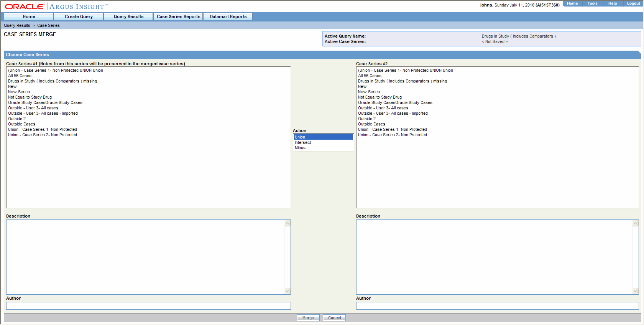
Task: Open the Create Query tab
Action: point(79,16)
